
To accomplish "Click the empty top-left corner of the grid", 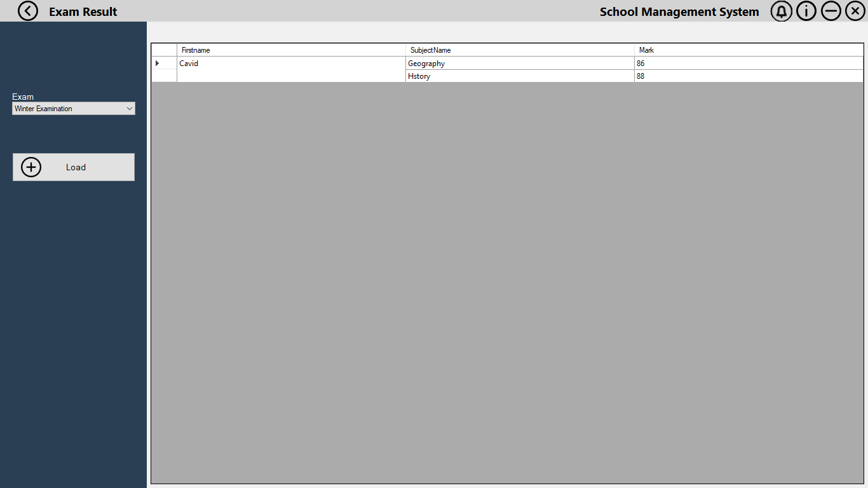I will pyautogui.click(x=163, y=49).
